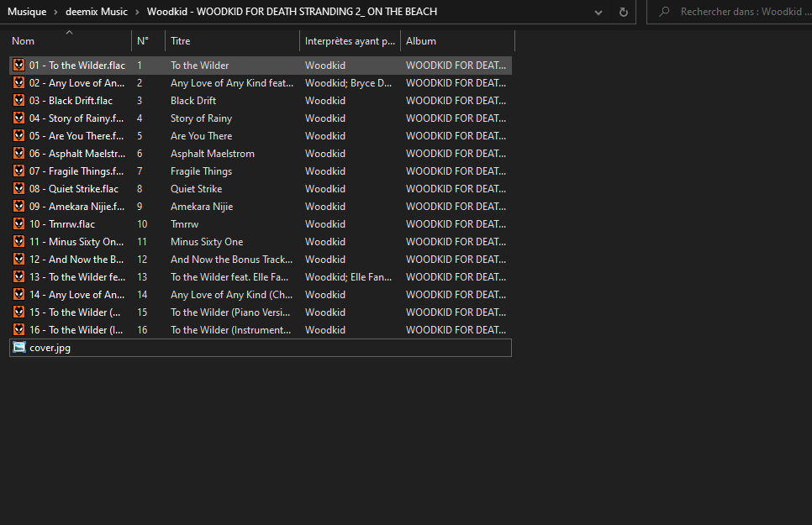
Task: Click the file icon of 13 - To the Wilder fe...
Action: (x=19, y=276)
